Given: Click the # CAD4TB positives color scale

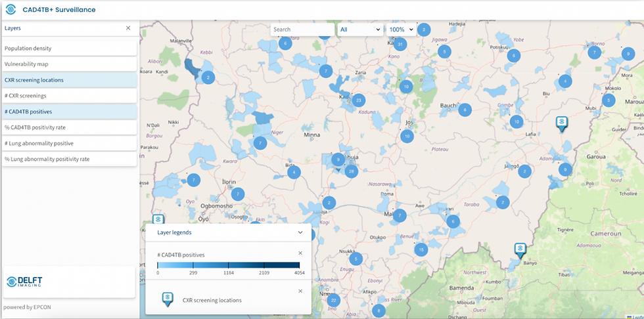Looking at the screenshot, I should click(x=229, y=265).
